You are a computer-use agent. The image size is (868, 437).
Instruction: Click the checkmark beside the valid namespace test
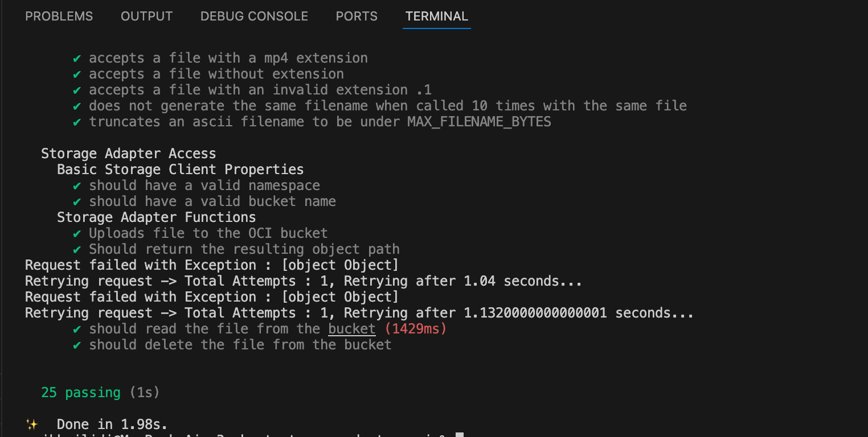[x=77, y=185]
